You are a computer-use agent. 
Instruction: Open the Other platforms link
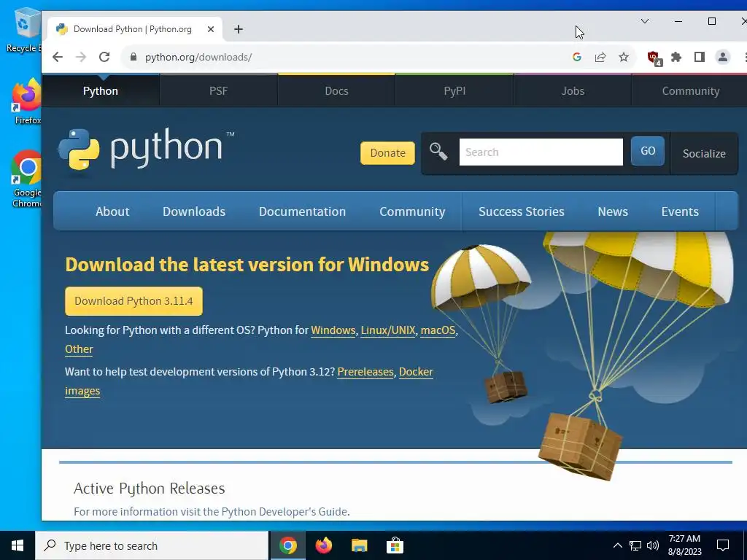click(x=79, y=349)
